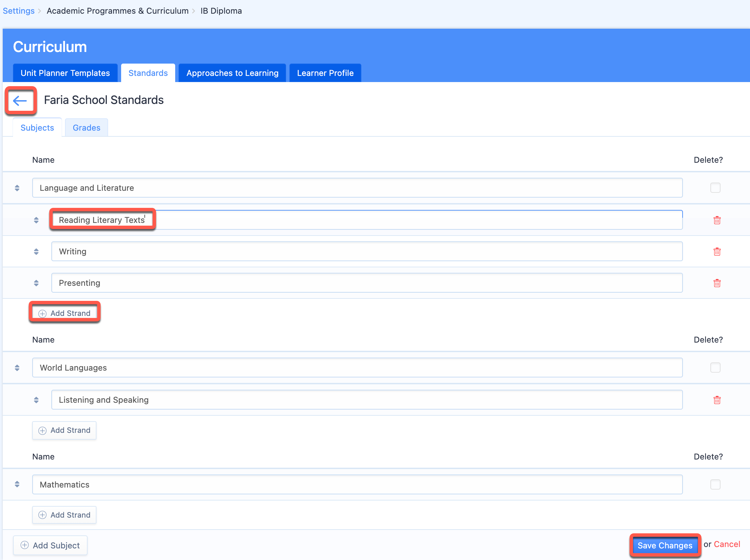Click the reorder handle for Mathematics subject
Viewport: 750px width, 560px height.
[17, 484]
